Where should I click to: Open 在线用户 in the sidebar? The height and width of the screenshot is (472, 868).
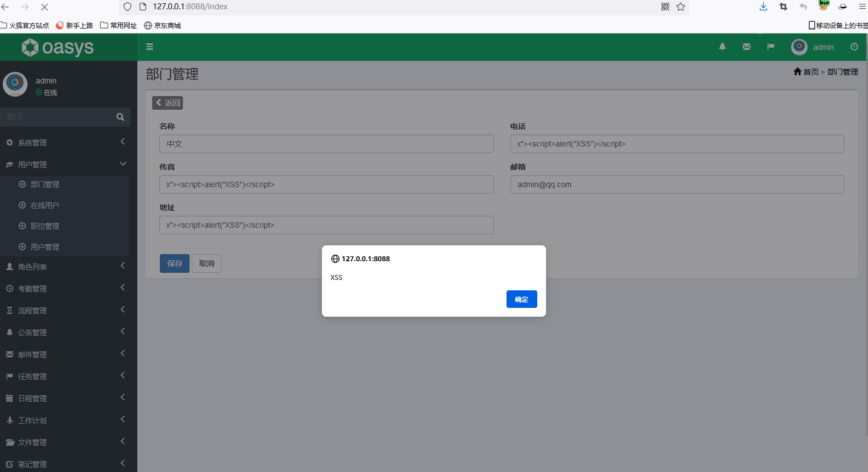tap(45, 205)
